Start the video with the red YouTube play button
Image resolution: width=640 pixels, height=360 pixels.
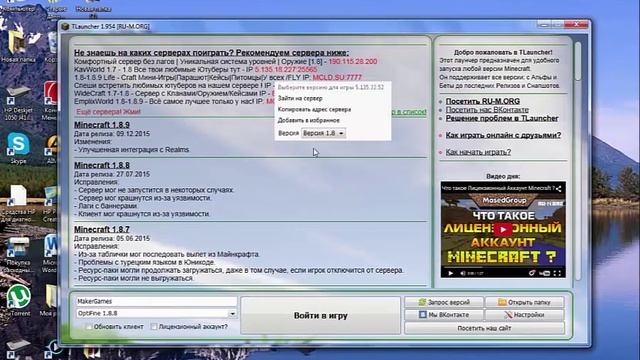[503, 229]
